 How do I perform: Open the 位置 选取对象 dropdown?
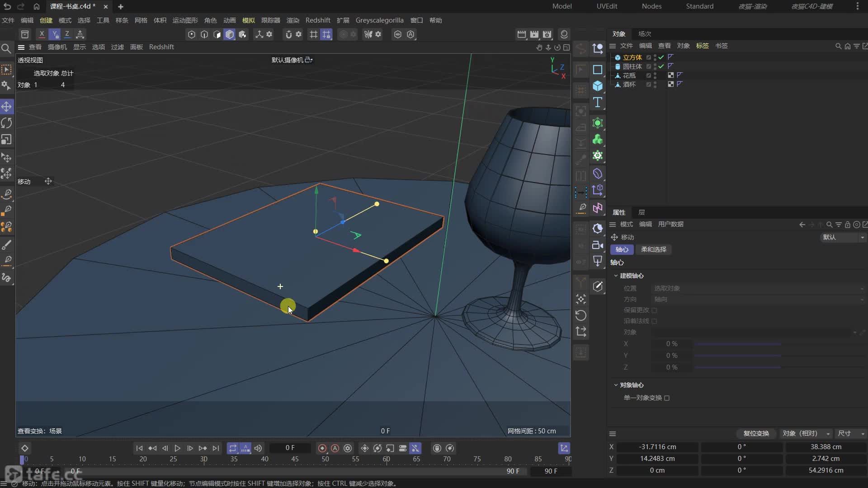pos(758,288)
